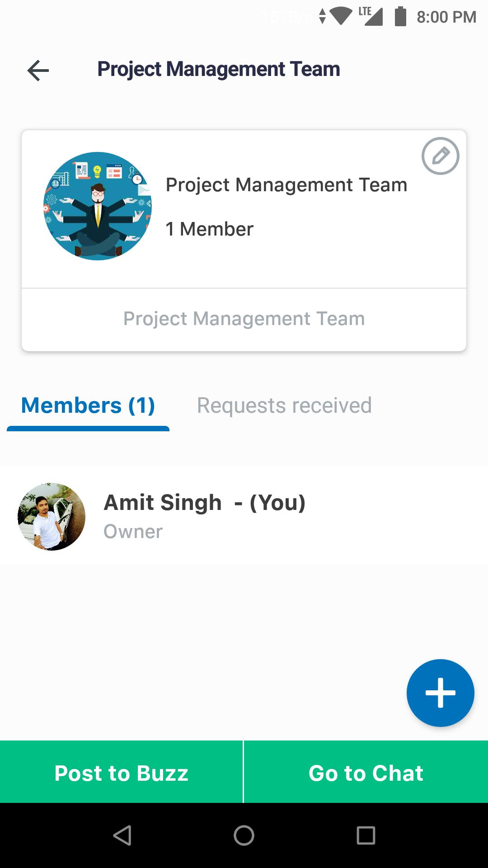Tap the battery icon in status bar
The image size is (488, 868).
pyautogui.click(x=400, y=17)
